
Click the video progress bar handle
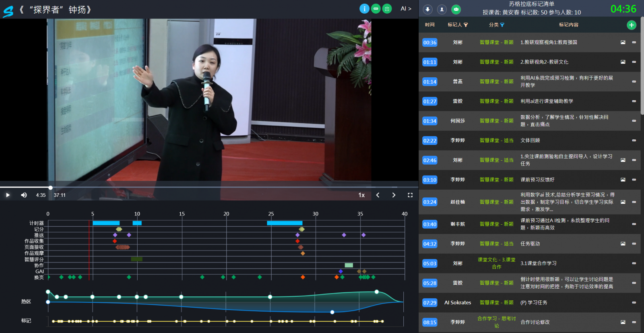click(x=50, y=188)
